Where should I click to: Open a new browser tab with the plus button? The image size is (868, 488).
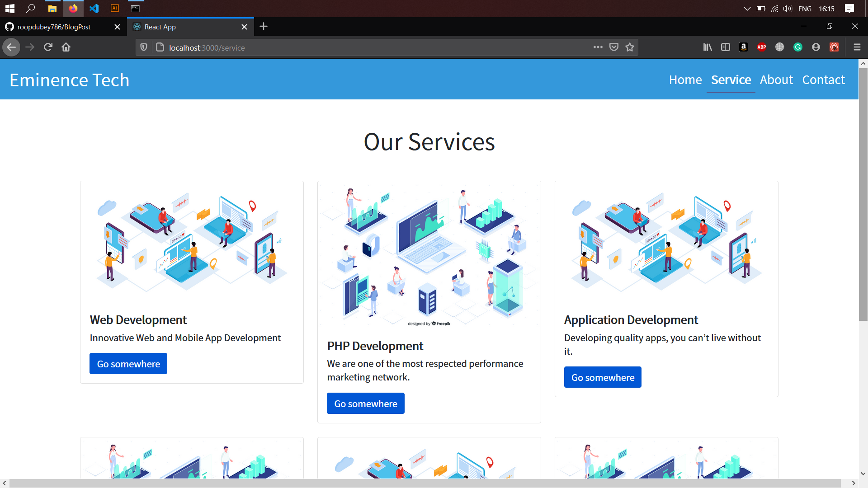[x=264, y=27]
